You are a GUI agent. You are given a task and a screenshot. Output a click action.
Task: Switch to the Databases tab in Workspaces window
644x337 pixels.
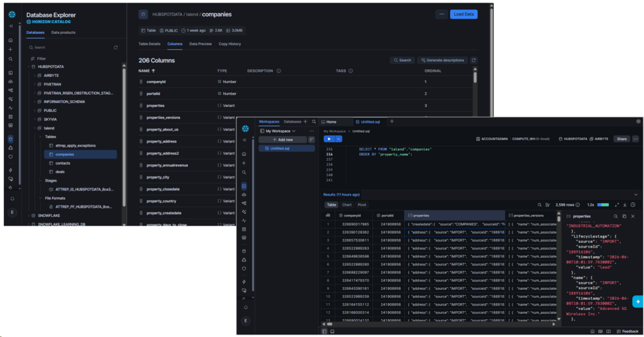tap(292, 122)
